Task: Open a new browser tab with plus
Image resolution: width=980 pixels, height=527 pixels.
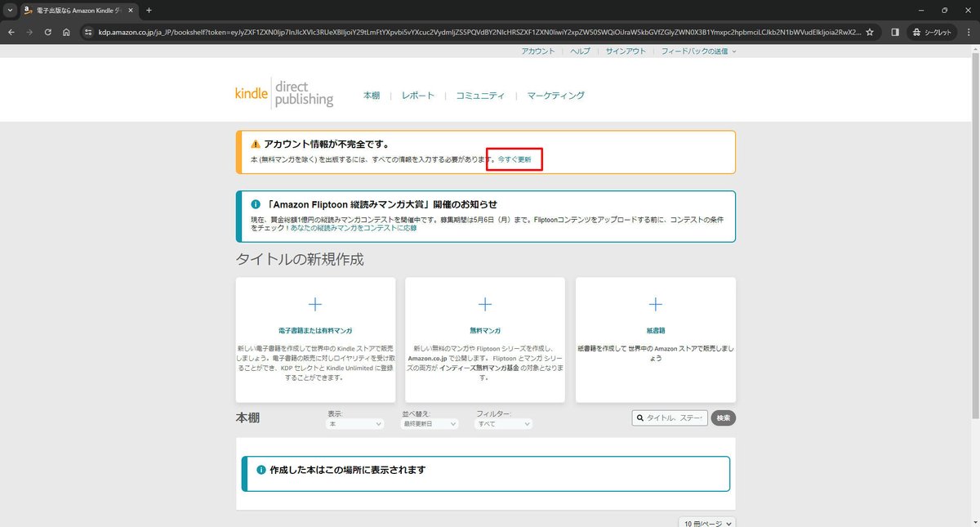Action: (149, 10)
